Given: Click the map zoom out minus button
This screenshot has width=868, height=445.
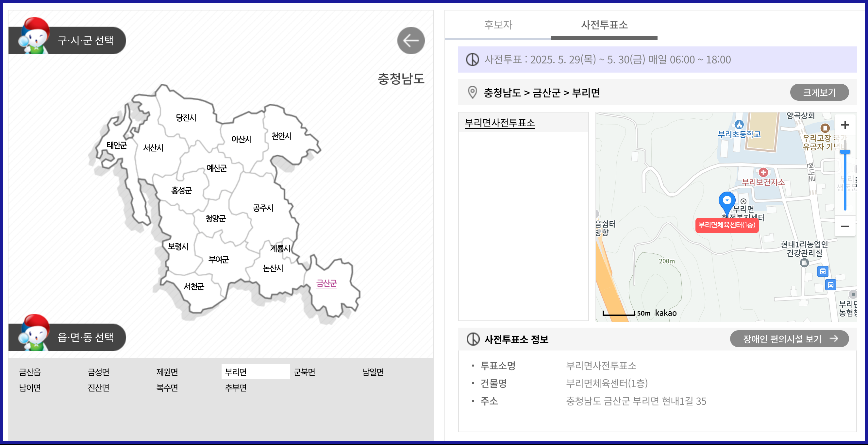Looking at the screenshot, I should 845,226.
